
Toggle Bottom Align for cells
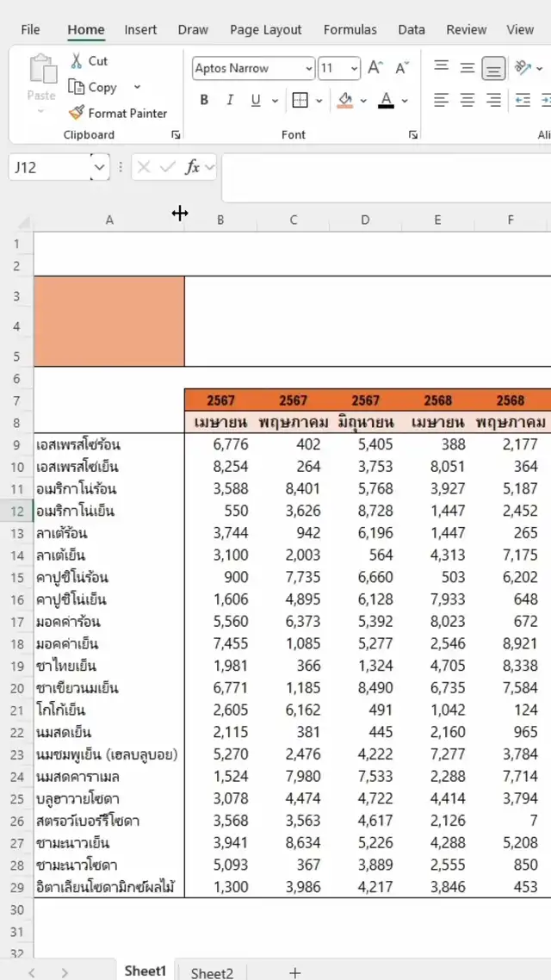point(493,68)
